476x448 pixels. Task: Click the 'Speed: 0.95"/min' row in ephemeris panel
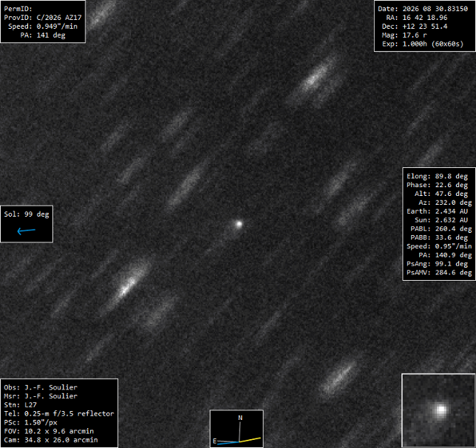tap(439, 246)
